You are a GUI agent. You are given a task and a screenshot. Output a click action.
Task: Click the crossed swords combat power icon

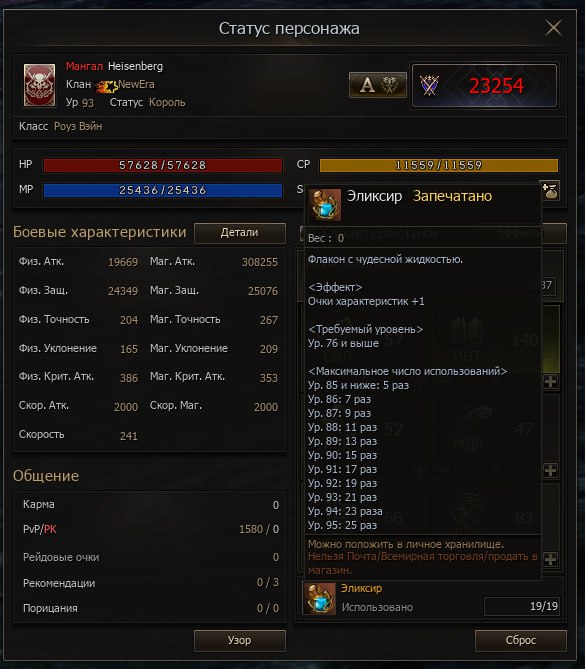[x=429, y=85]
